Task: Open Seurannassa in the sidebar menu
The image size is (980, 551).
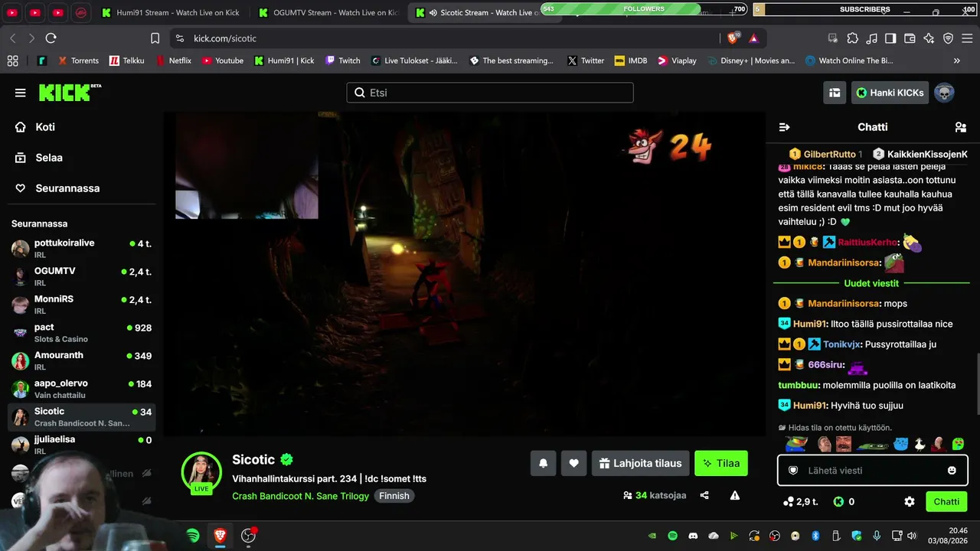Action: coord(67,188)
